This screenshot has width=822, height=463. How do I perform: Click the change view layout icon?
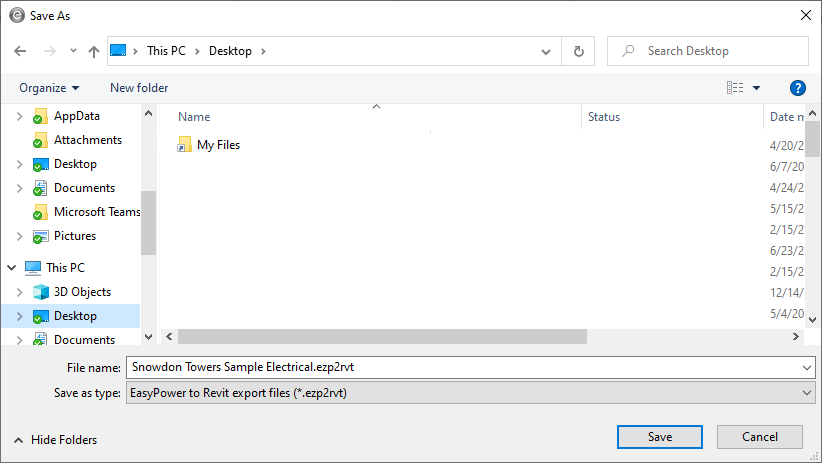pos(735,88)
